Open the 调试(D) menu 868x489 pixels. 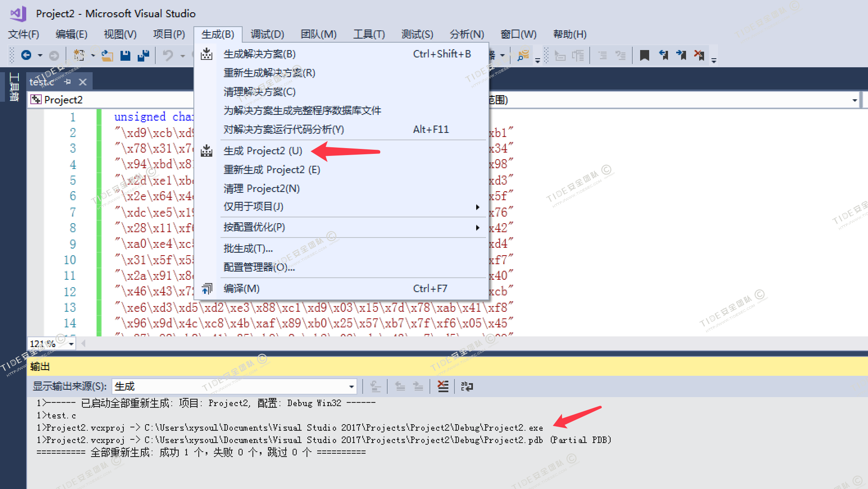click(x=267, y=34)
